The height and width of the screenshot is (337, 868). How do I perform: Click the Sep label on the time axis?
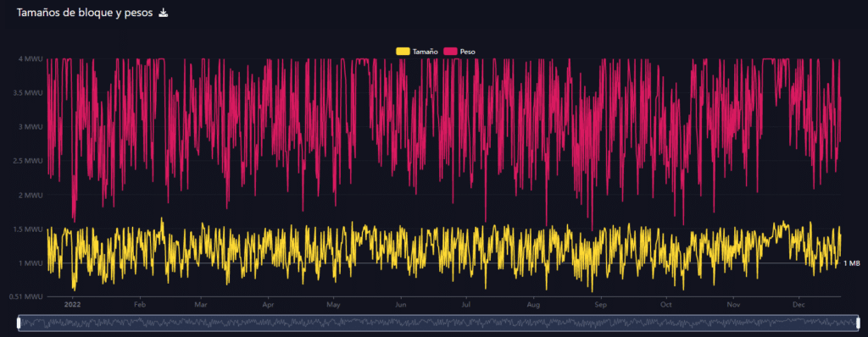coord(601,304)
